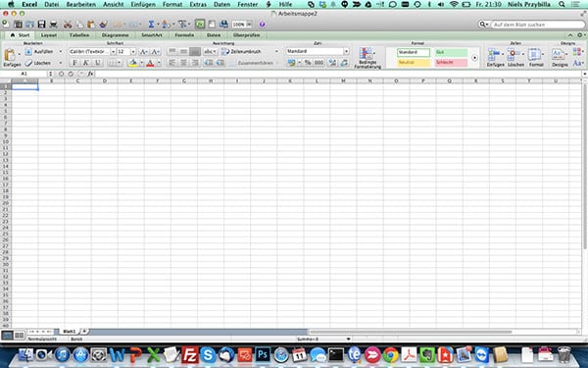The width and height of the screenshot is (588, 368).
Task: Select the Blatt1 sheet tab
Action: coord(69,332)
